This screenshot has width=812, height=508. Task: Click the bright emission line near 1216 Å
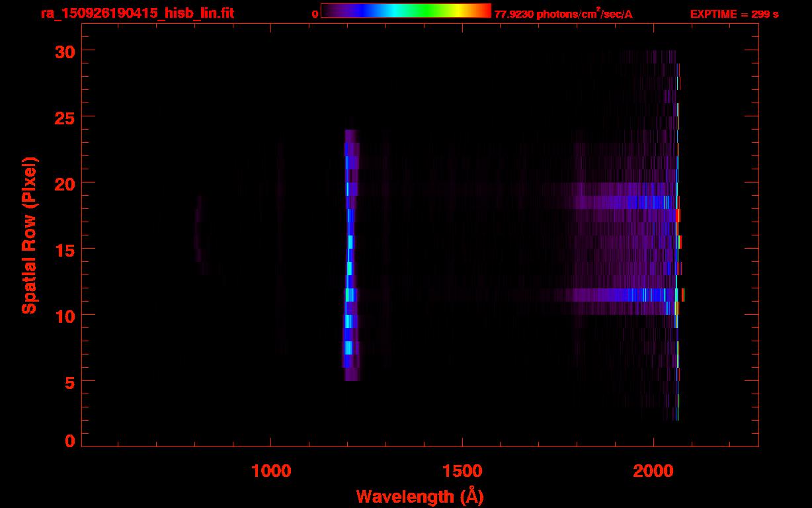(x=350, y=255)
